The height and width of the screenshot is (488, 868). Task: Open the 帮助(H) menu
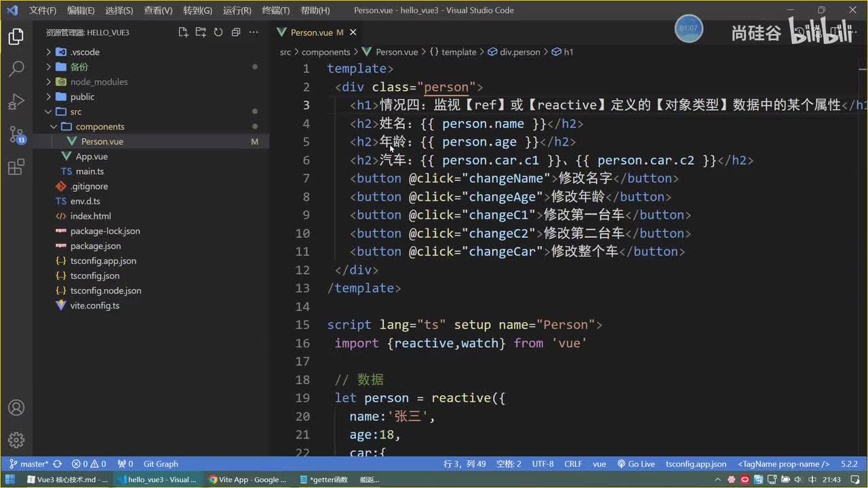(x=315, y=11)
